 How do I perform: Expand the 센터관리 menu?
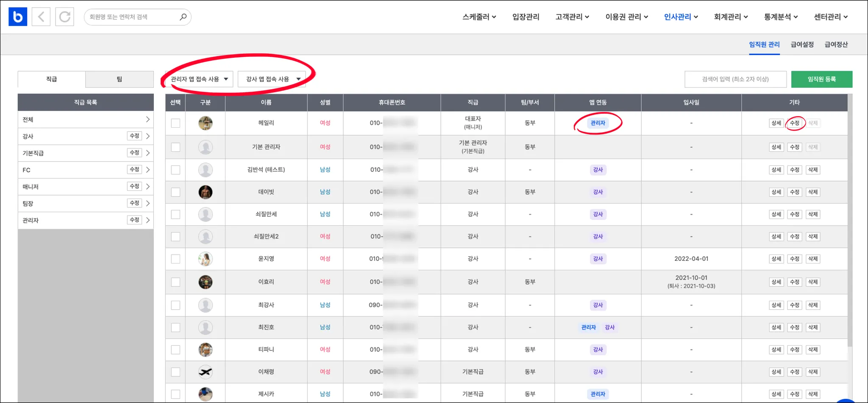pyautogui.click(x=831, y=17)
